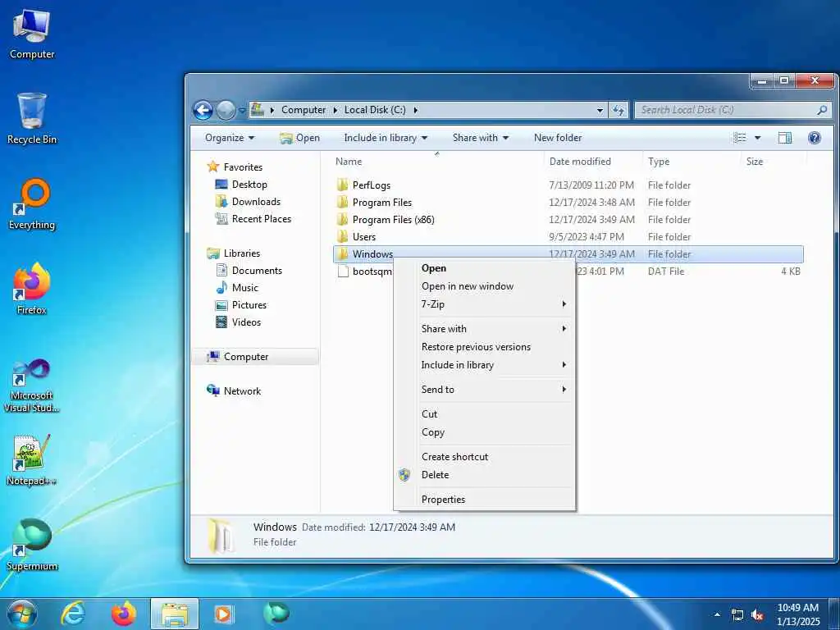Open Windows Media Player from taskbar

pyautogui.click(x=223, y=614)
